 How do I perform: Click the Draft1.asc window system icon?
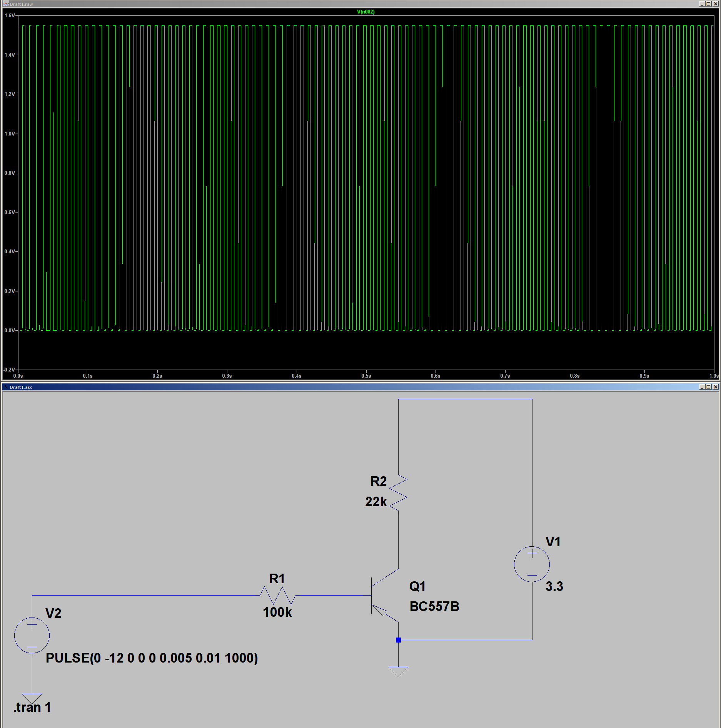6,387
